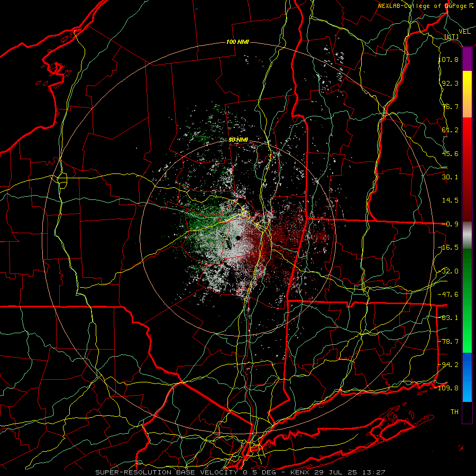
Task: Click the 30.1 value on velocity scale
Action: pos(450,177)
